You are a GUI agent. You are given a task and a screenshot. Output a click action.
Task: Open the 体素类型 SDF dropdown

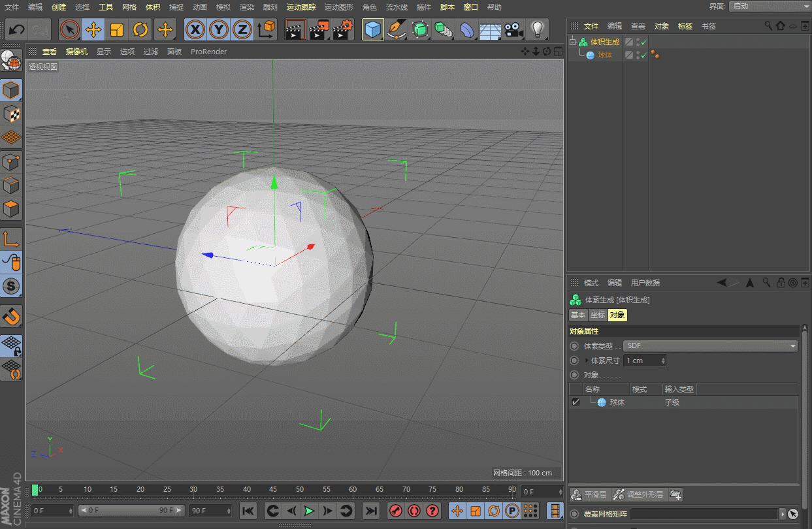click(x=710, y=345)
